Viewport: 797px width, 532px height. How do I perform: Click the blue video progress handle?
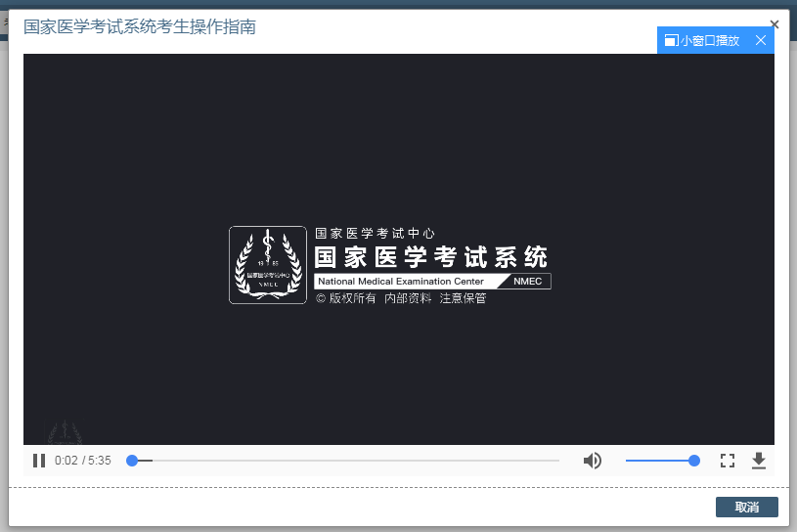click(x=132, y=461)
